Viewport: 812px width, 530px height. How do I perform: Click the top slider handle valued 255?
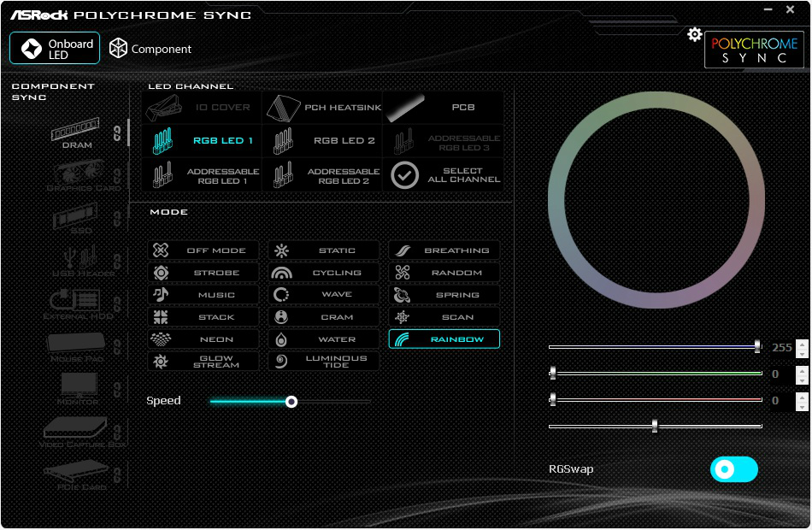(757, 346)
